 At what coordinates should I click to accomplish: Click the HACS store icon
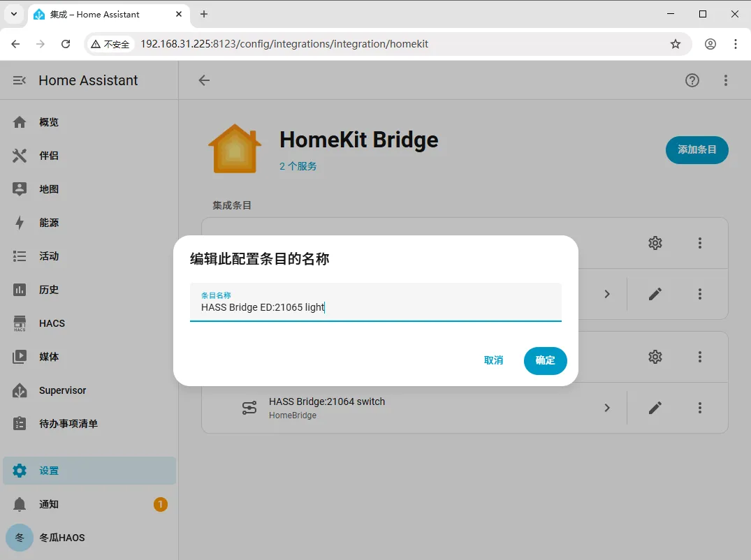[20, 323]
